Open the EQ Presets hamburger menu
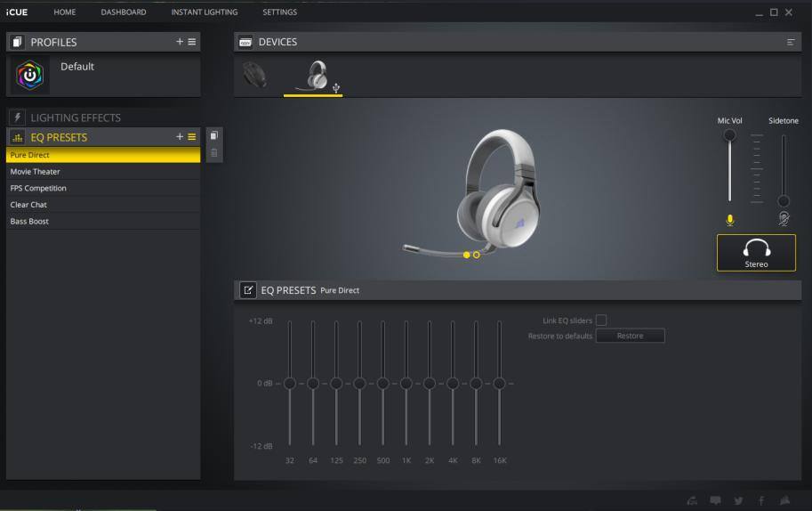This screenshot has width=812, height=511. click(x=192, y=137)
